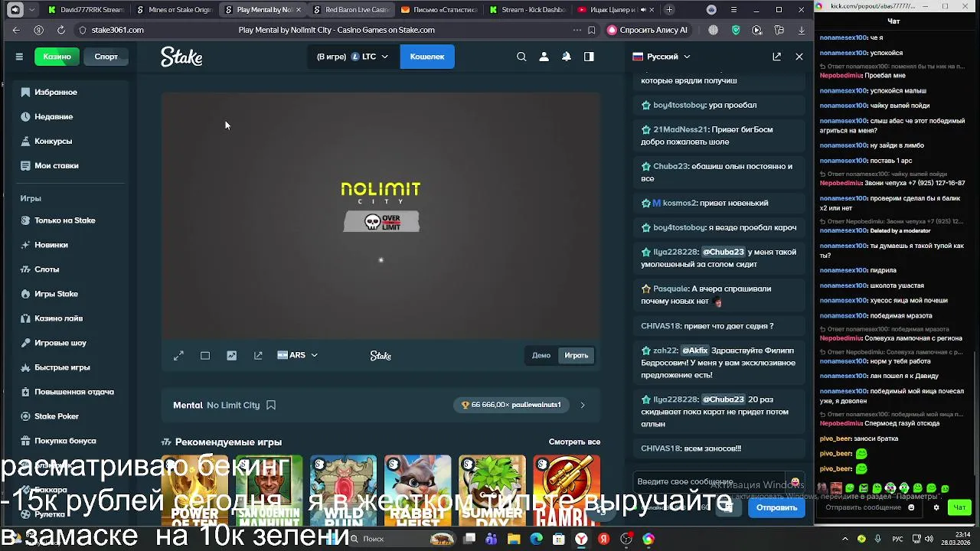The width and height of the screenshot is (980, 551).
Task: Expand the big wins arrow next to paullewalnuts1
Action: pos(583,405)
